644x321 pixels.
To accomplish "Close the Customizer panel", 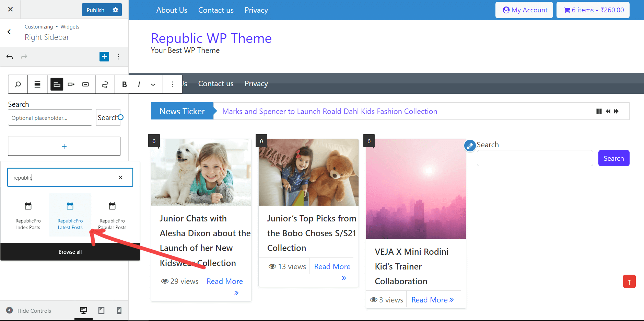I will click(10, 9).
